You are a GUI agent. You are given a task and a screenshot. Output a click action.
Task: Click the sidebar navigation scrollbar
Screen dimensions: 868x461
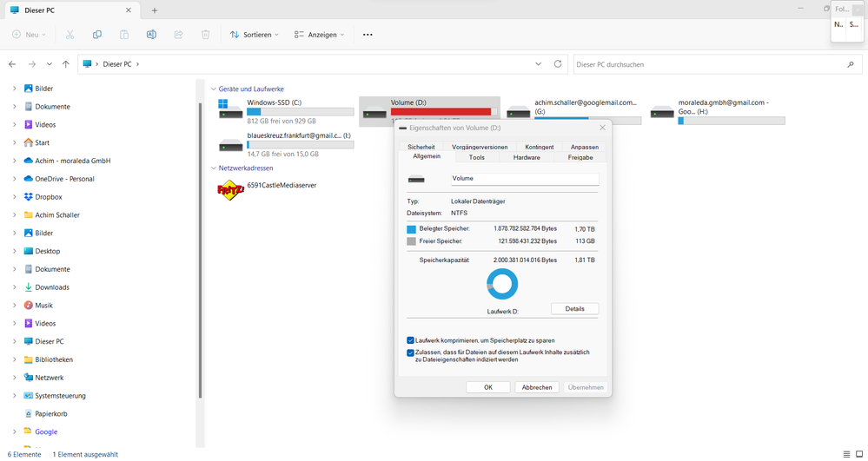200,249
